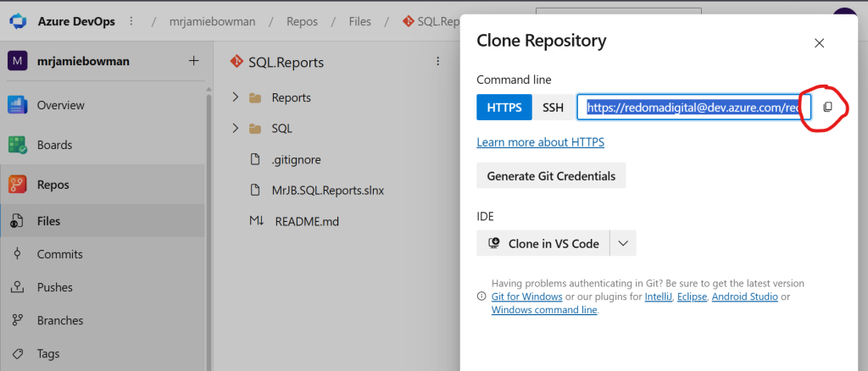Click the plus icon beside mrjamiebowman

(194, 61)
